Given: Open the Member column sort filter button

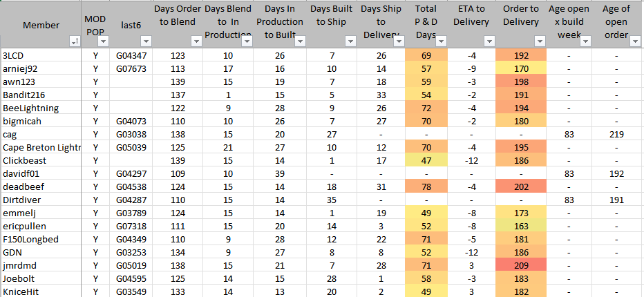Looking at the screenshot, I should pos(75,41).
